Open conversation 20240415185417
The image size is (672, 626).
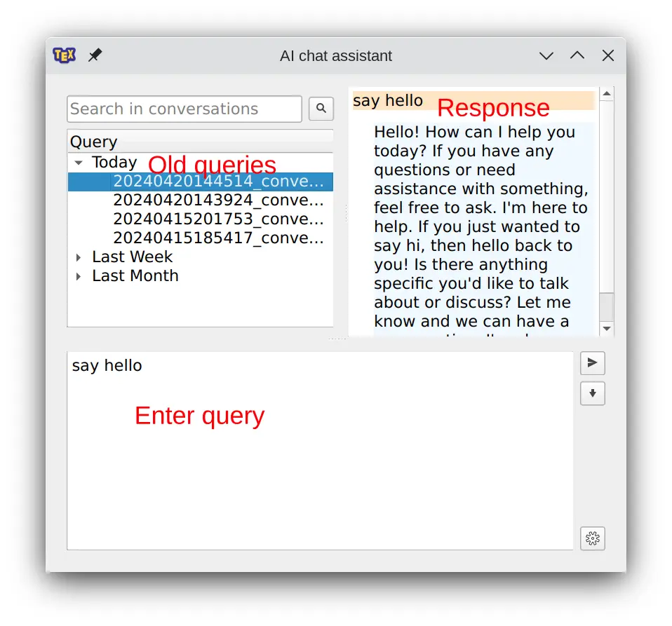(217, 238)
